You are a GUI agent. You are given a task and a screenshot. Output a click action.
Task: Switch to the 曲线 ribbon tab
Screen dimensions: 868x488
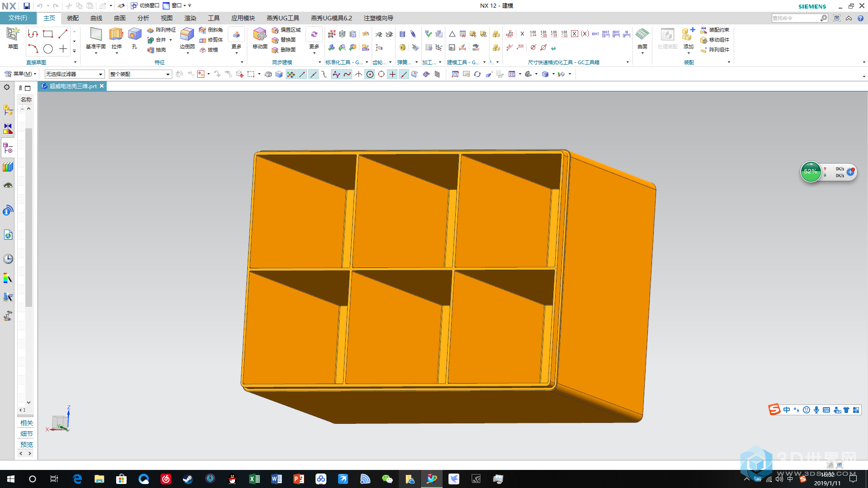click(x=96, y=18)
